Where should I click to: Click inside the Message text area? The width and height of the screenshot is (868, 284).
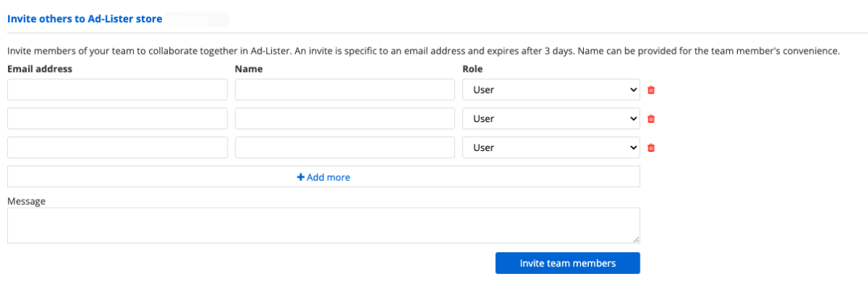(324, 225)
